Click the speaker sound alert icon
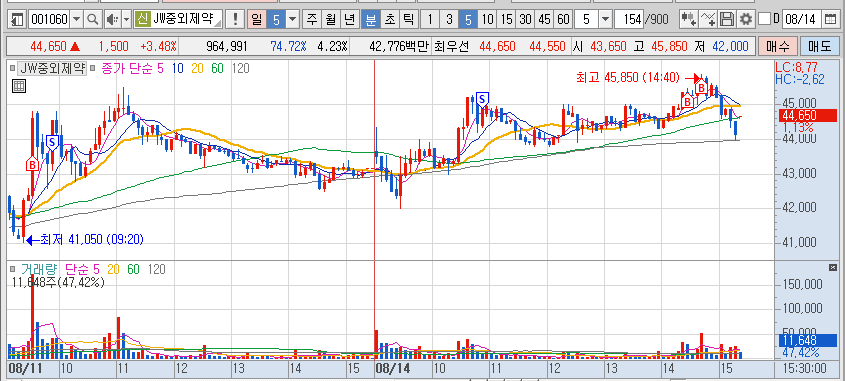 pyautogui.click(x=112, y=20)
